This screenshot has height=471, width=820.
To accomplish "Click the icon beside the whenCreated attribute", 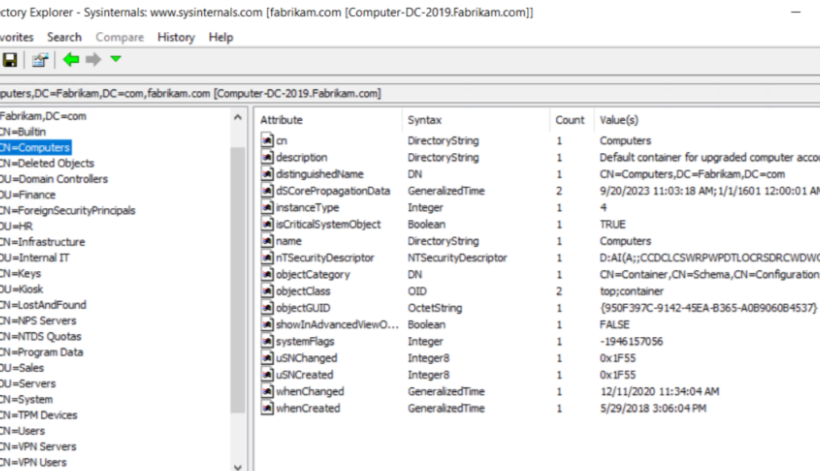I will [267, 408].
